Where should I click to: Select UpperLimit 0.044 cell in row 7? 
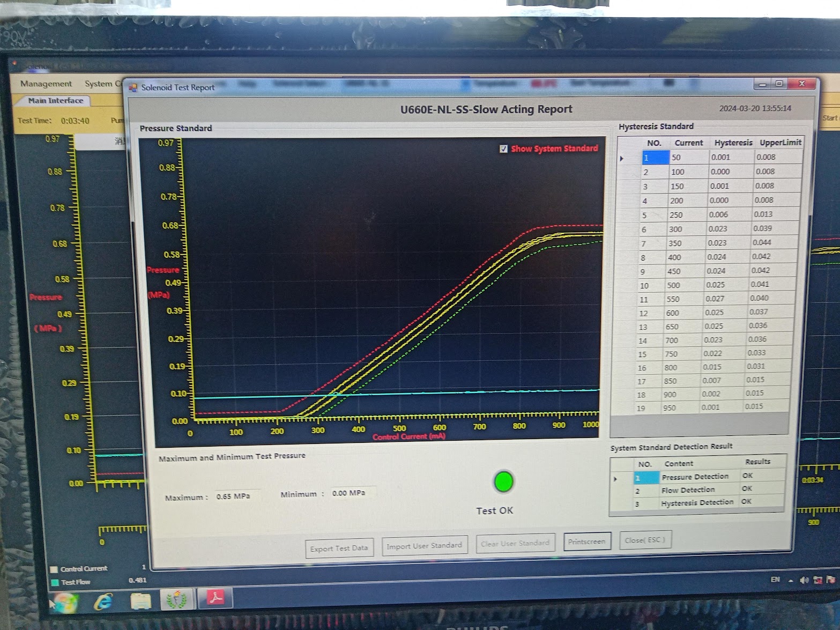pos(775,242)
